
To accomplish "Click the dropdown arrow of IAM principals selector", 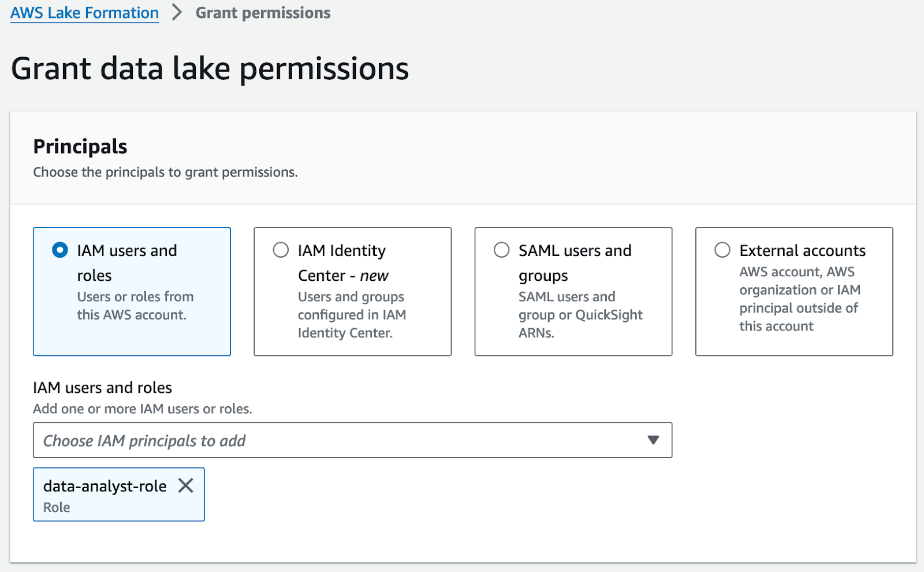I will click(x=653, y=440).
